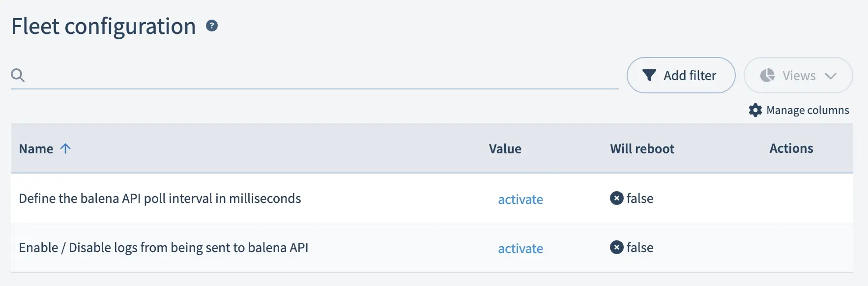This screenshot has height=286, width=868.
Task: Toggle the Name column sort arrow
Action: point(65,148)
